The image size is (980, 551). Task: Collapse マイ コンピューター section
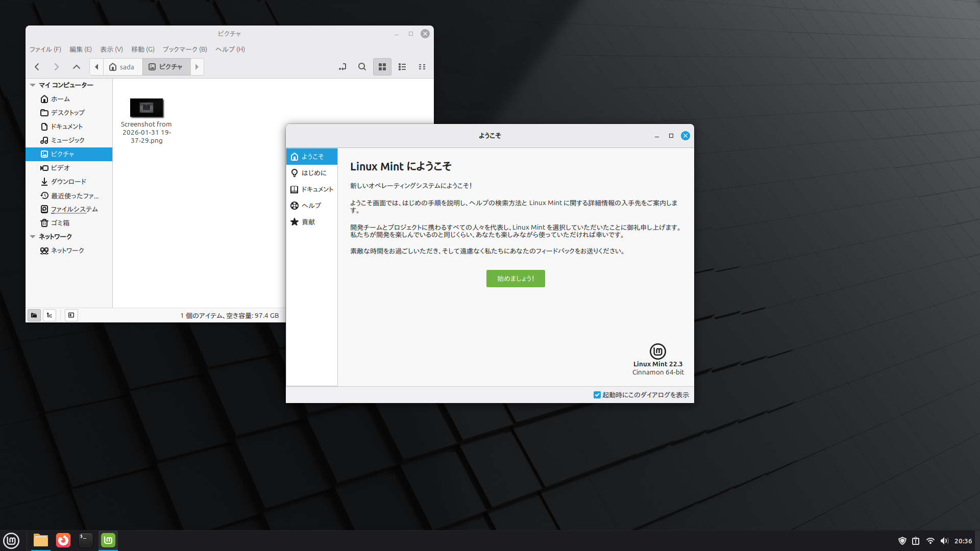tap(33, 85)
